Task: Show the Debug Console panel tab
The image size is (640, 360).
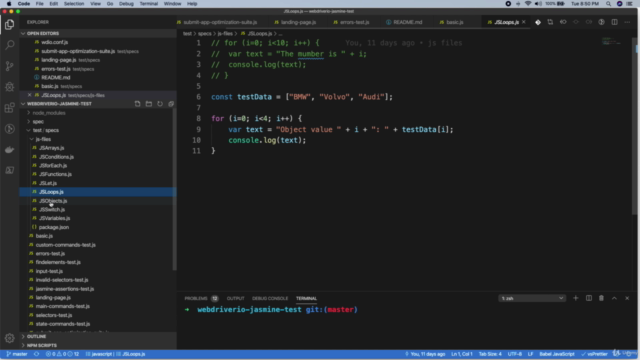Action: click(x=270, y=298)
